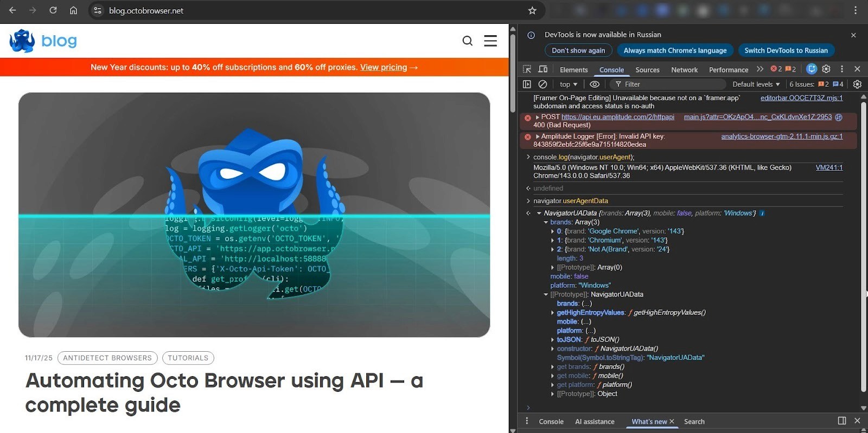868x433 pixels.
Task: Open the Performance tab
Action: tap(728, 69)
